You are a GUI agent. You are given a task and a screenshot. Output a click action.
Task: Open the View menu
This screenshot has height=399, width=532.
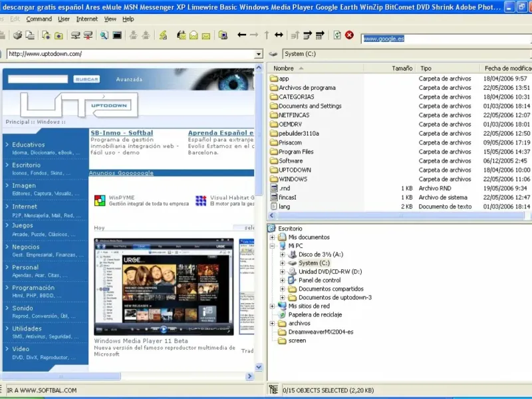(110, 19)
